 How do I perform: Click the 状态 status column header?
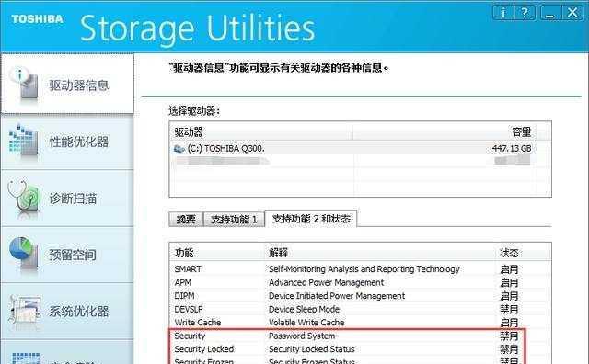click(523, 253)
